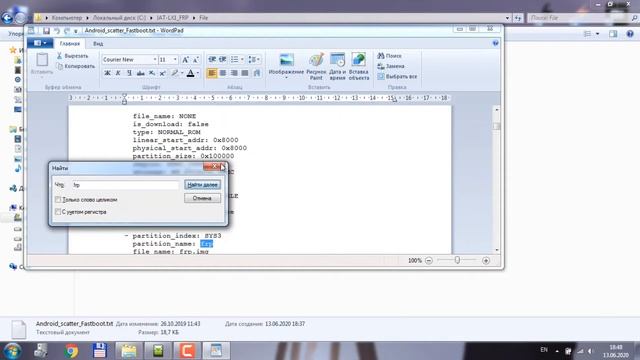Apply strikethrough formatting
The width and height of the screenshot is (640, 360).
[x=140, y=73]
